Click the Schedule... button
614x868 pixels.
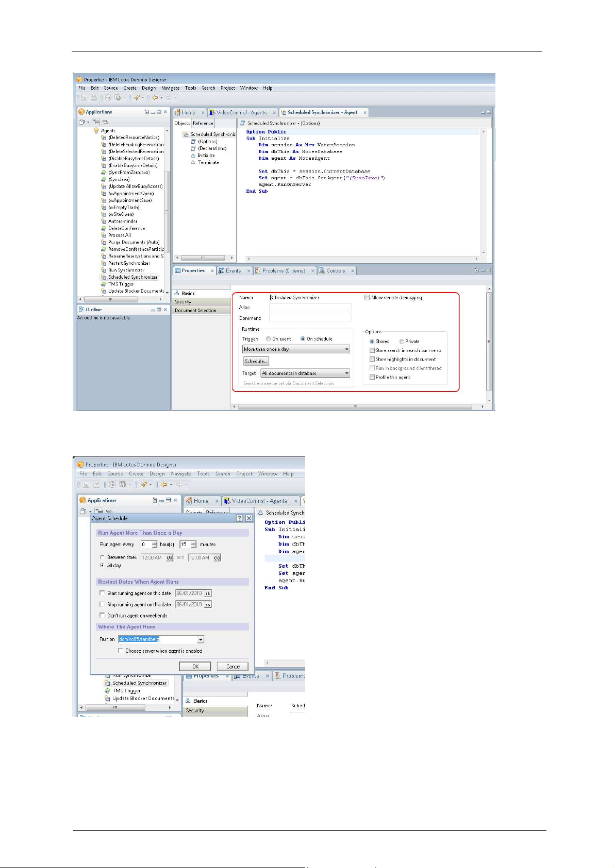(x=256, y=361)
